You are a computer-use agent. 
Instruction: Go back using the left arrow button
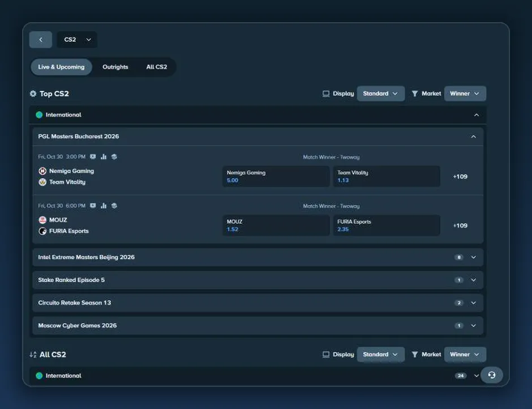[41, 40]
